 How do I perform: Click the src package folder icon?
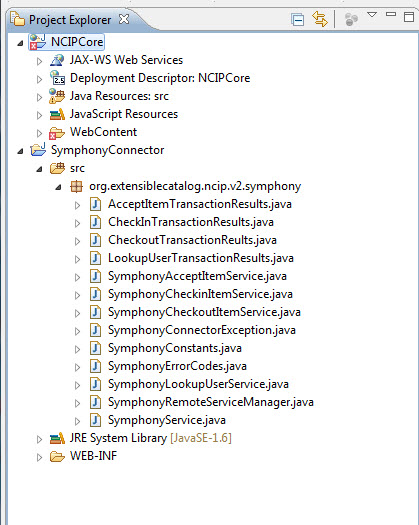click(x=57, y=168)
